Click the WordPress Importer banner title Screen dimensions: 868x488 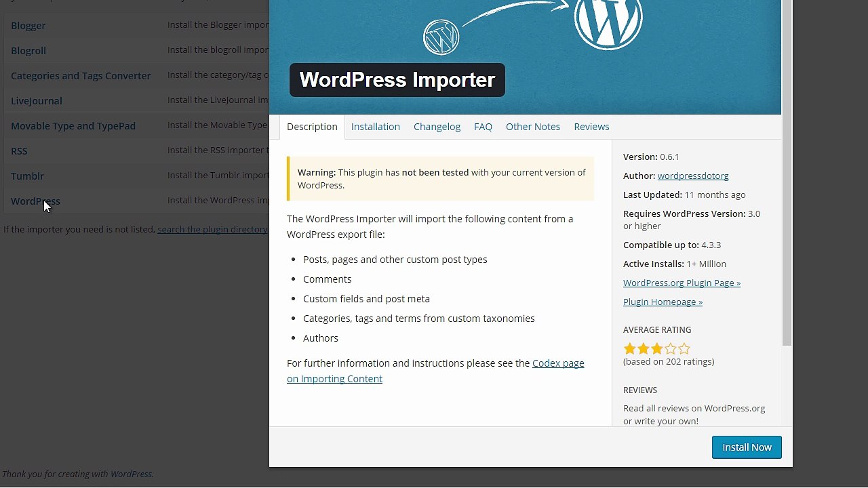397,80
